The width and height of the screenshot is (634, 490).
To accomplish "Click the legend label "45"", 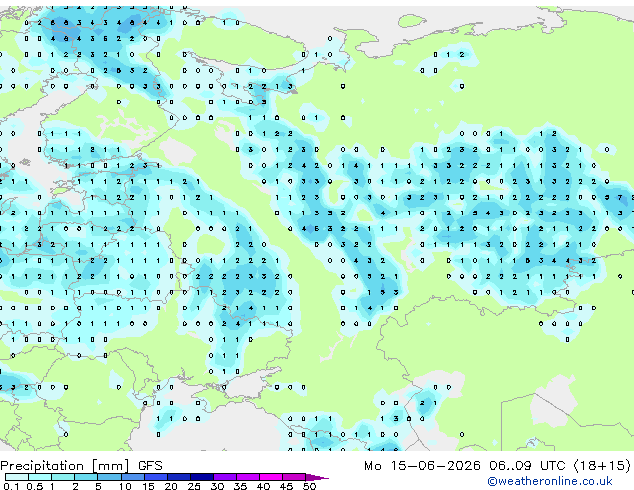I will coord(286,486).
